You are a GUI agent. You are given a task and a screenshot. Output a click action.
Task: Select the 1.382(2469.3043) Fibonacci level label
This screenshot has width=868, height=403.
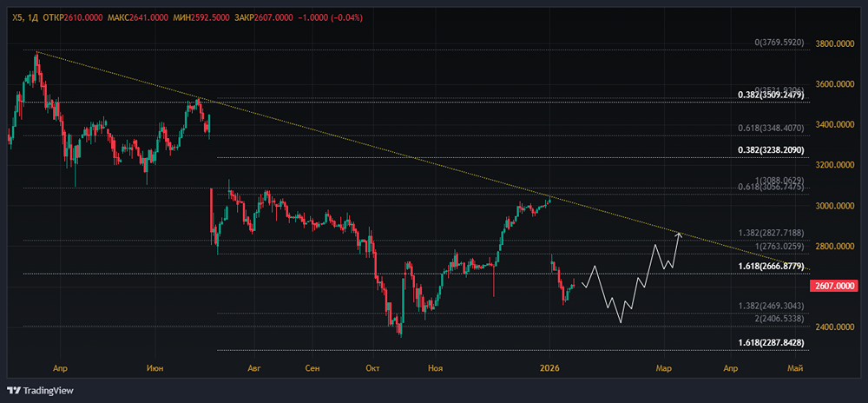click(x=771, y=306)
